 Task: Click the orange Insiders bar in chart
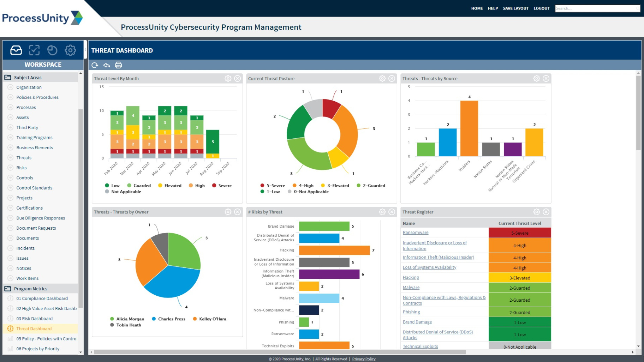469,128
